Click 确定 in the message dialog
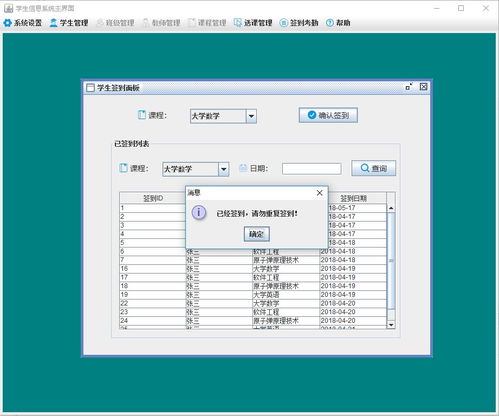499x416 pixels. pos(257,234)
